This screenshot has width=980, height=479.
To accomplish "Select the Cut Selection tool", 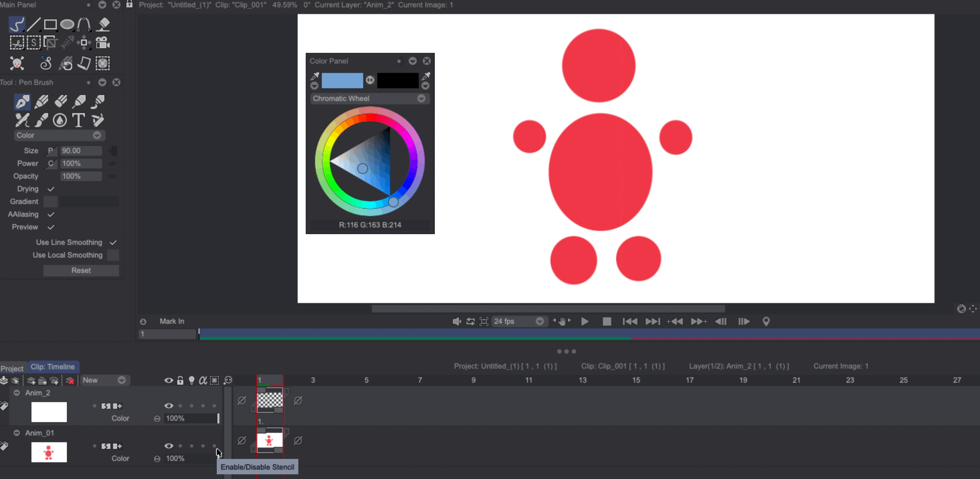I will (x=17, y=42).
